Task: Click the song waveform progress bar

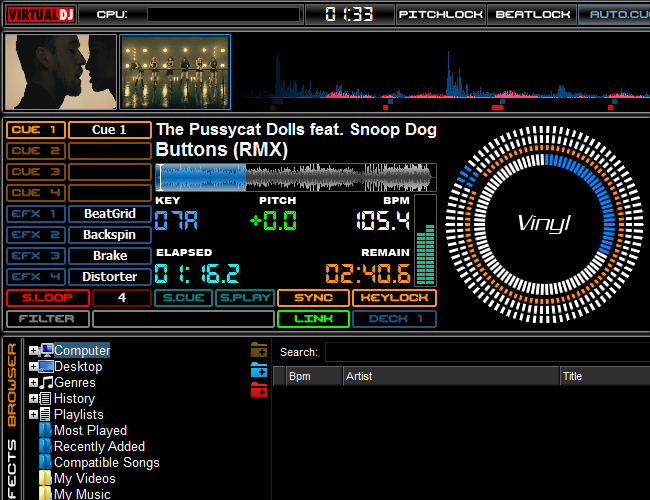Action: (296, 177)
